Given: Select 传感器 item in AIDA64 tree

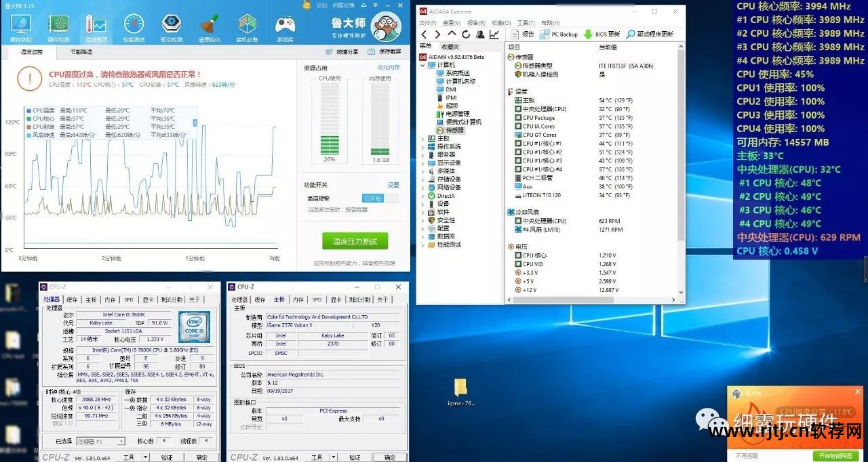Looking at the screenshot, I should (x=454, y=130).
